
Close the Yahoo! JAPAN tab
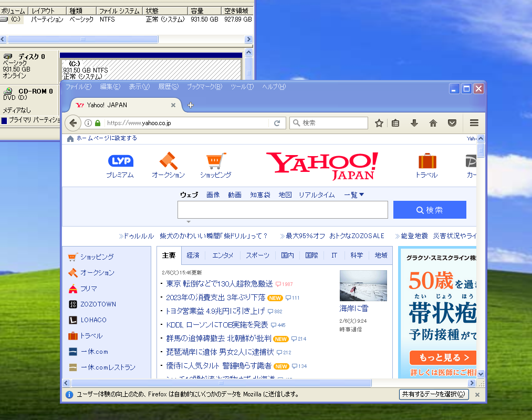tap(173, 105)
